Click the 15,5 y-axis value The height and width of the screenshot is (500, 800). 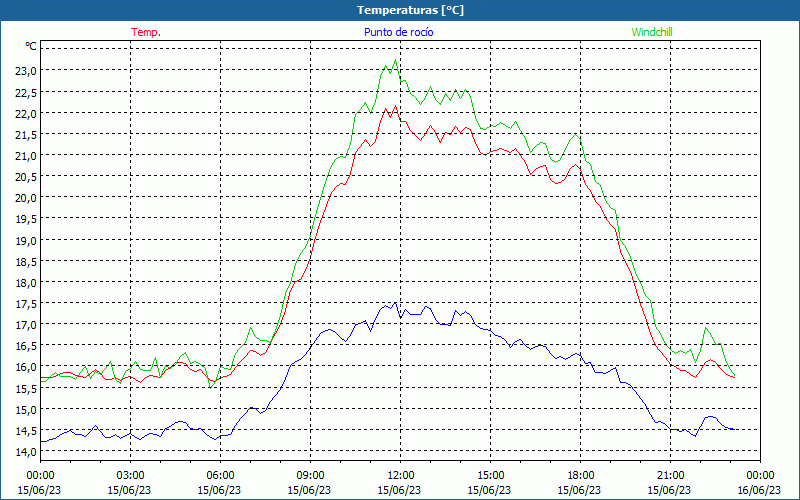click(26, 389)
